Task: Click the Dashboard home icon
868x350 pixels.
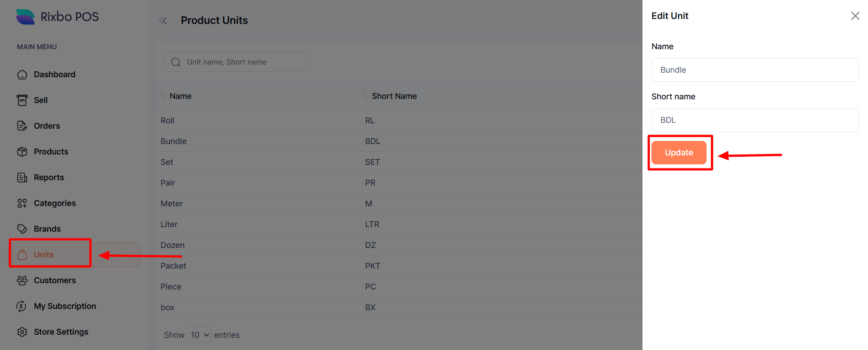Action: (22, 75)
